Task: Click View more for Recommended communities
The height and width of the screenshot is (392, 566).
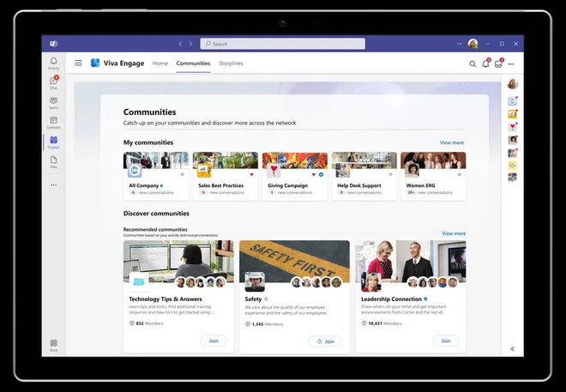Action: (x=454, y=233)
